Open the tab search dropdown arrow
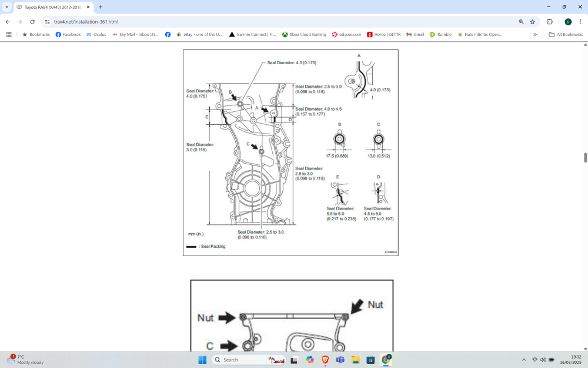The image size is (588, 368). tap(6, 6)
